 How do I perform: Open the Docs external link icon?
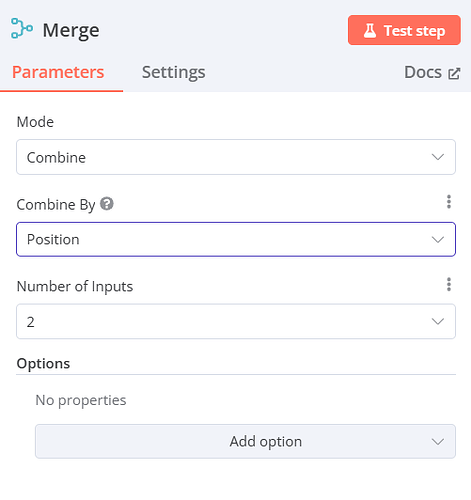454,73
